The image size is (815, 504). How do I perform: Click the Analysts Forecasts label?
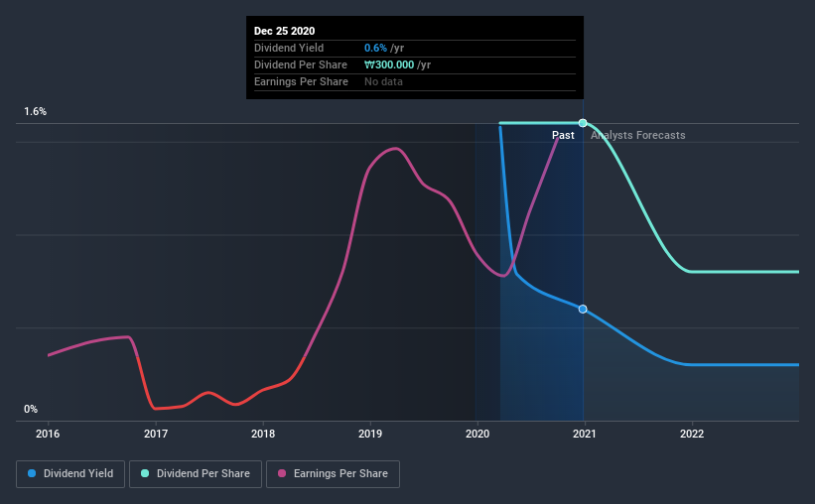coord(637,135)
